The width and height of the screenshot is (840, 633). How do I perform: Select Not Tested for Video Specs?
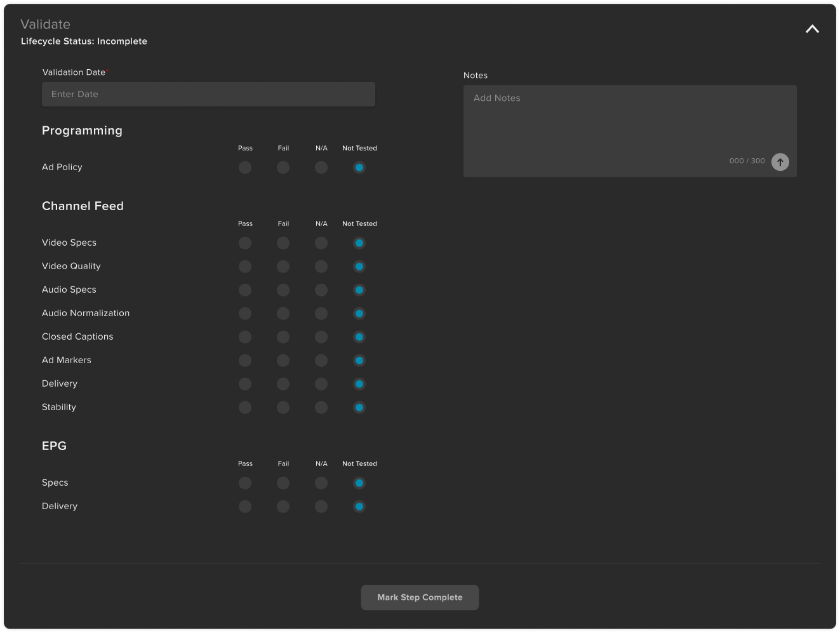click(359, 243)
